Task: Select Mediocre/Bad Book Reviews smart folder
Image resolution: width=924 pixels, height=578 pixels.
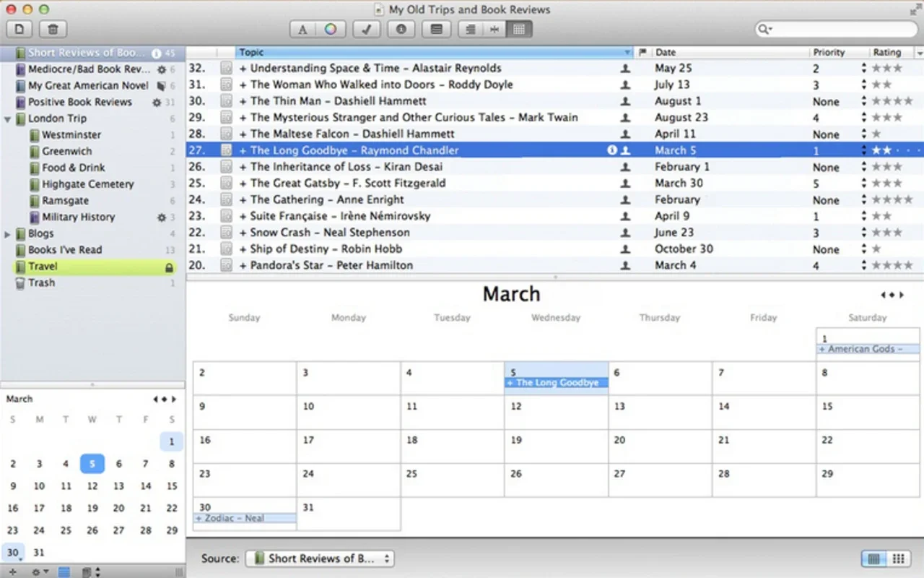Action: click(93, 69)
